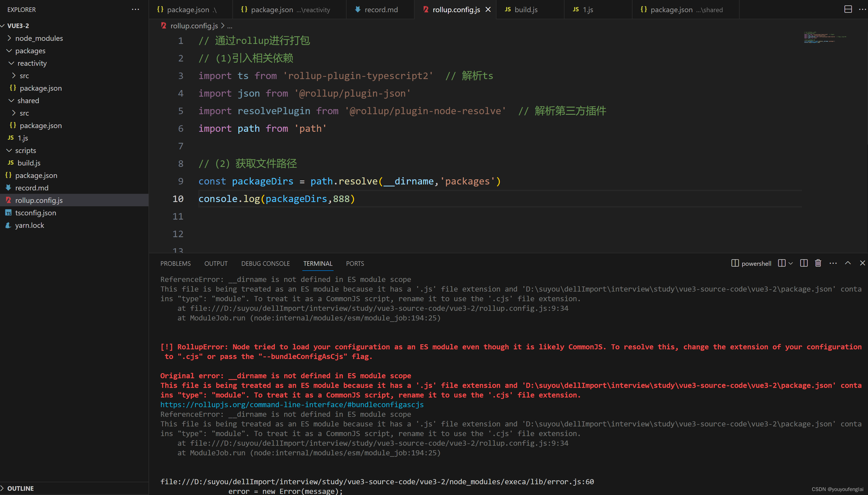This screenshot has width=868, height=495.
Task: Click the powershell terminal label
Action: pos(756,264)
